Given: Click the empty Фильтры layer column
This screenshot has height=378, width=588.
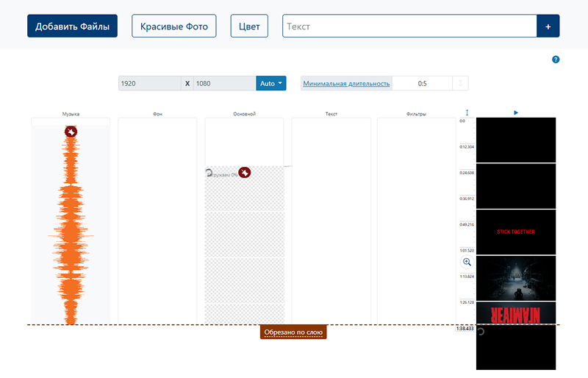Looking at the screenshot, I should pos(416,221).
